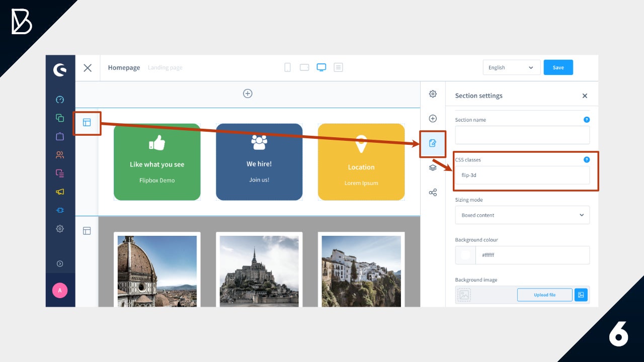
Task: Add a section with the top plus icon
Action: pyautogui.click(x=248, y=94)
